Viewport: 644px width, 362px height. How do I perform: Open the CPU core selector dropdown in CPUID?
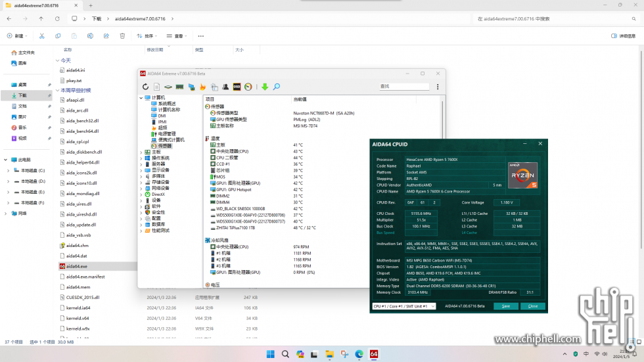point(403,306)
